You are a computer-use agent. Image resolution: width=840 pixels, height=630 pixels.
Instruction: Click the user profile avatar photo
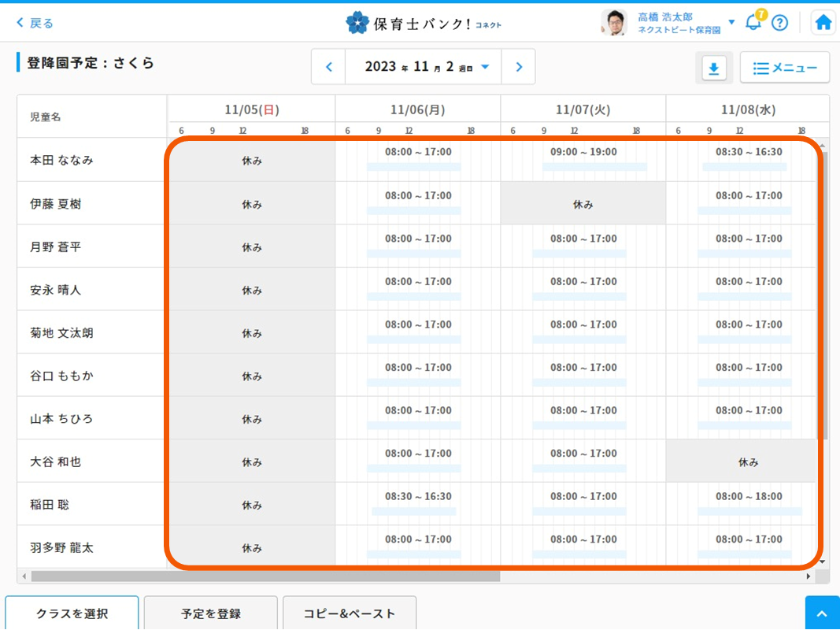point(614,23)
